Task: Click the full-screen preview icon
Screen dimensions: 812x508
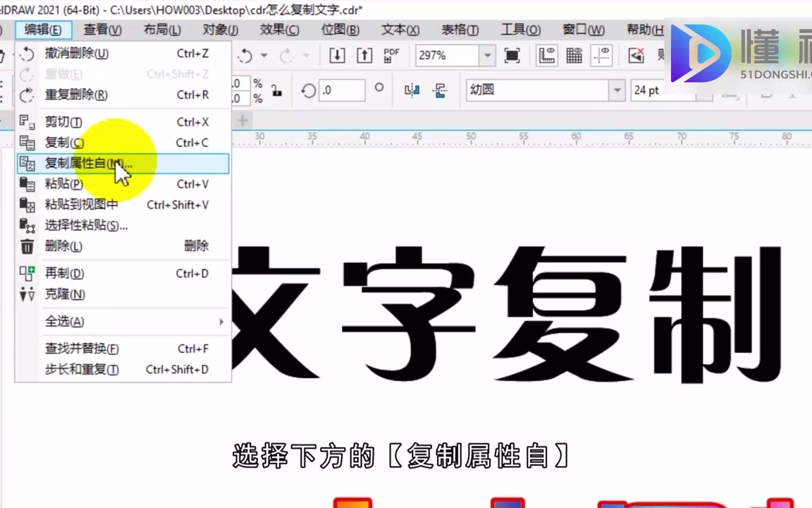Action: pos(512,56)
